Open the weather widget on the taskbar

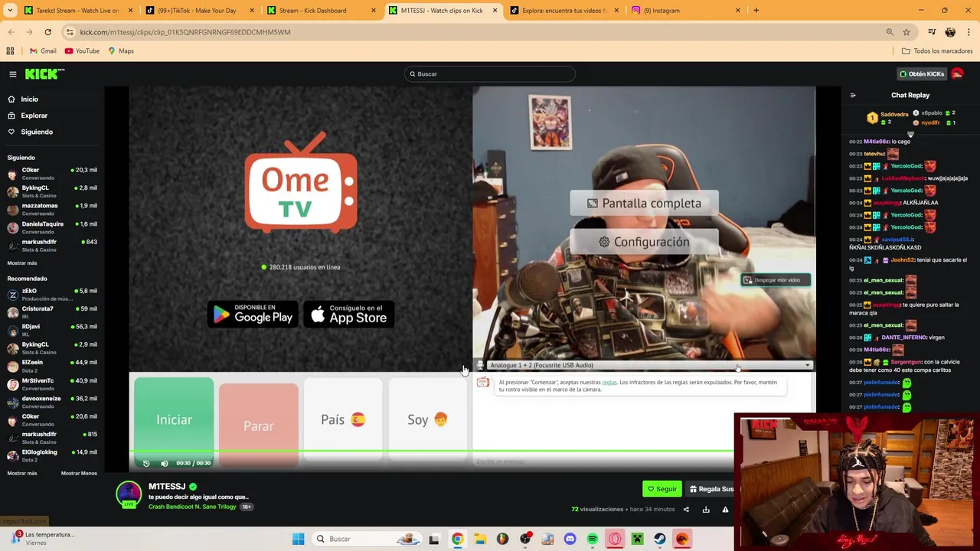(42, 539)
